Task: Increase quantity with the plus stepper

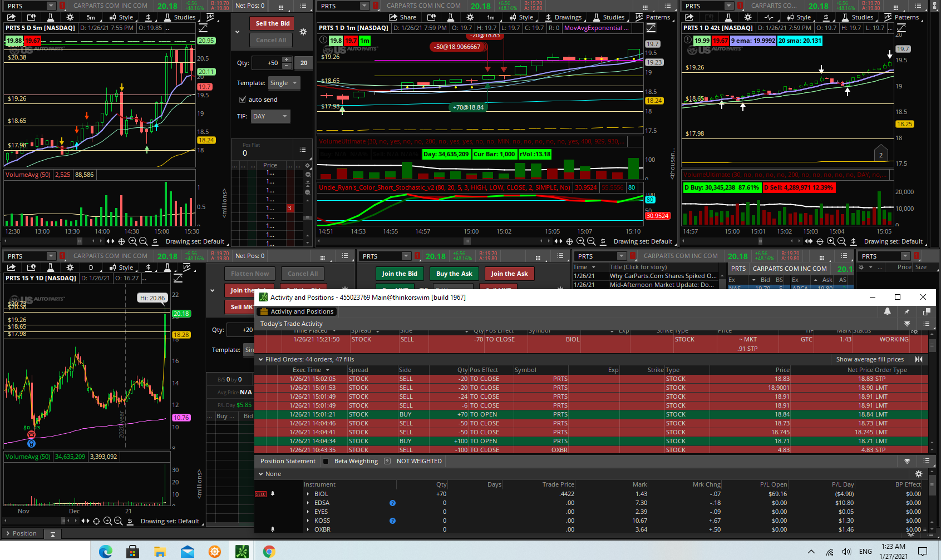Action: click(287, 60)
